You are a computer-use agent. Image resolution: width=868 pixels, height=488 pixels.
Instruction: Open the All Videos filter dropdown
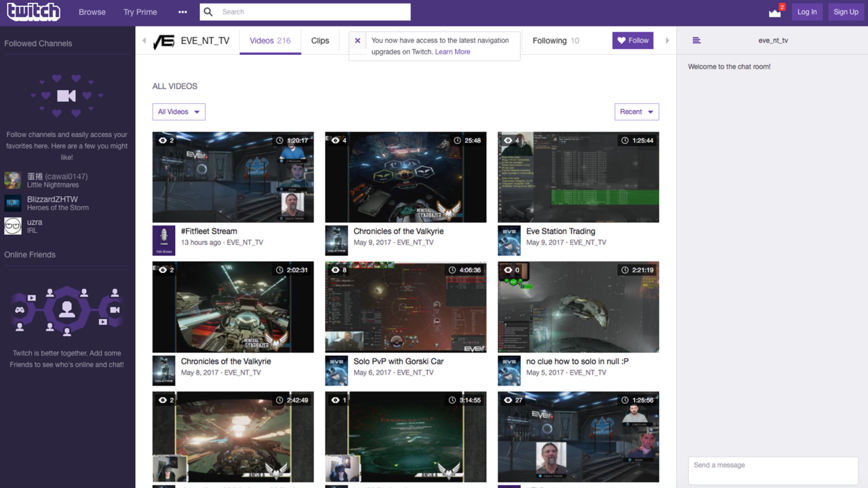click(179, 112)
